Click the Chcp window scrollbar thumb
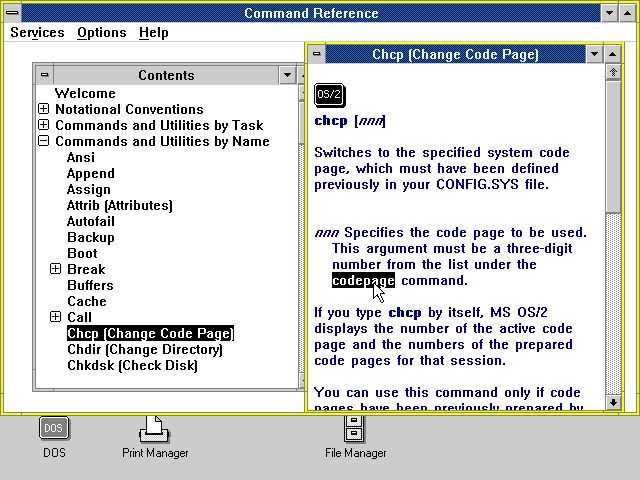Screen dimensions: 640x480 pyautogui.click(x=613, y=147)
